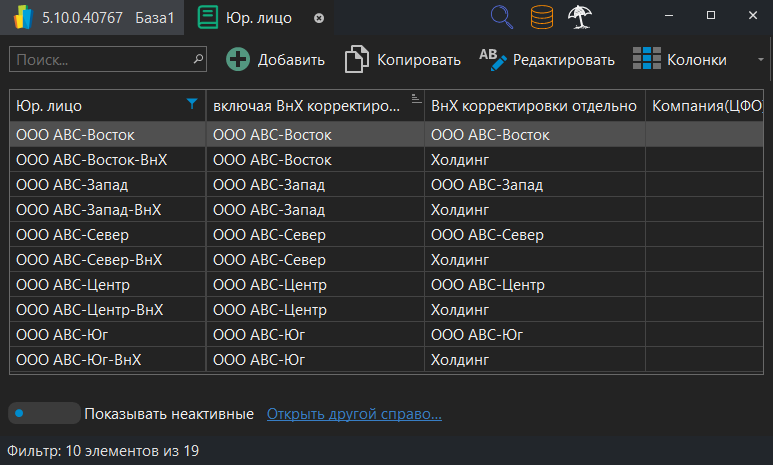Click the beach umbrella palm icon
The height and width of the screenshot is (465, 773).
click(580, 17)
